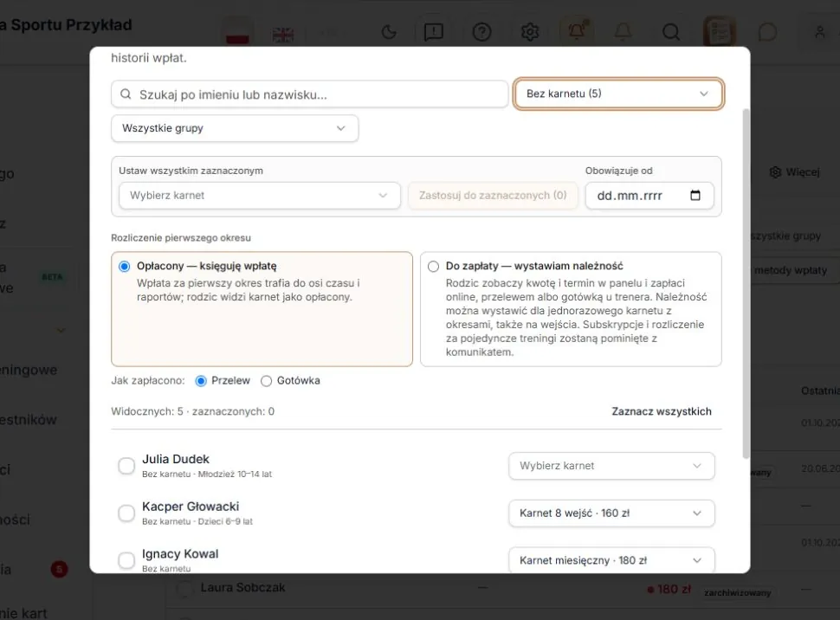The height and width of the screenshot is (620, 840).
Task: Open settings with the gear icon
Action: [x=530, y=32]
